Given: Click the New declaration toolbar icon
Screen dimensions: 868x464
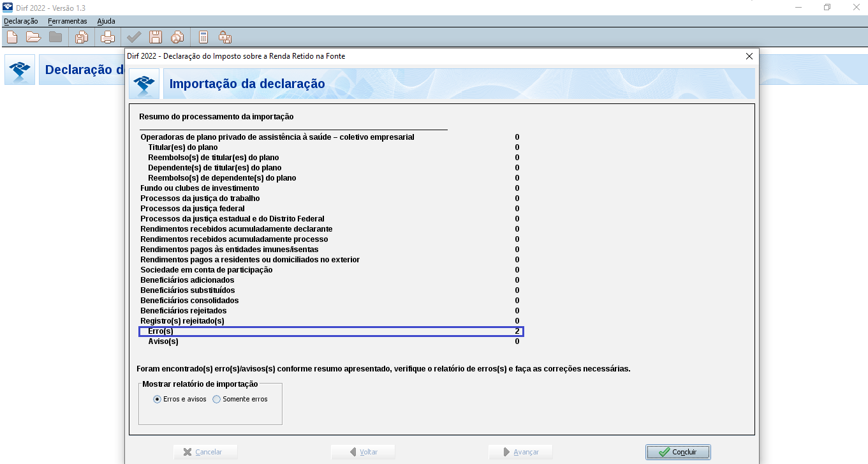Looking at the screenshot, I should [x=12, y=37].
